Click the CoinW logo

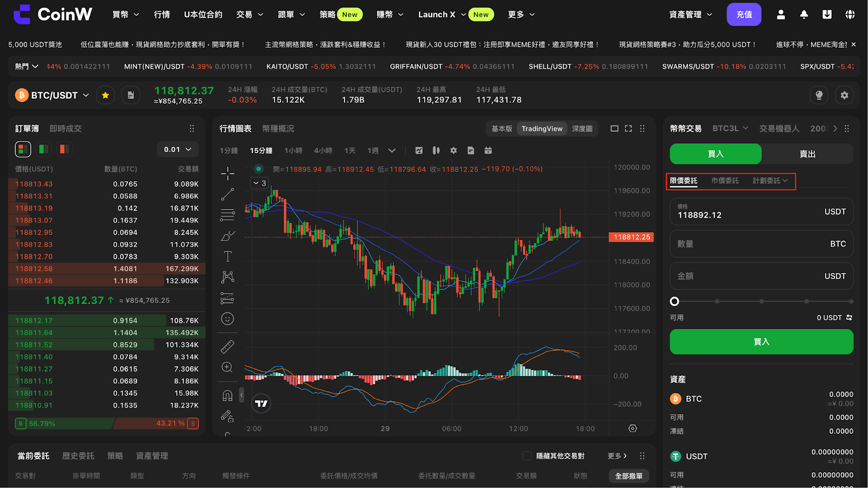click(53, 14)
